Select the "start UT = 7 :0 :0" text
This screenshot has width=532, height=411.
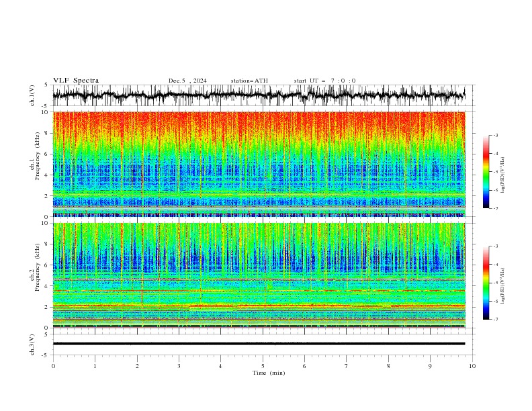[324, 81]
